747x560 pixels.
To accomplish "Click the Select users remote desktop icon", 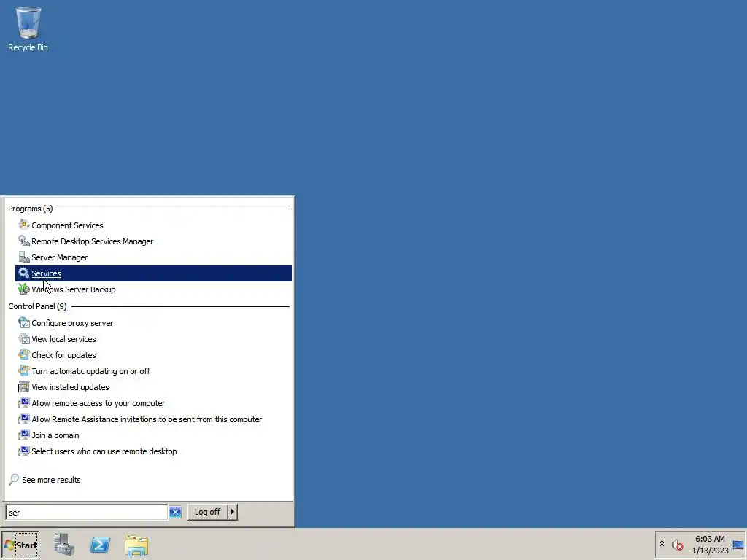I will 24,451.
